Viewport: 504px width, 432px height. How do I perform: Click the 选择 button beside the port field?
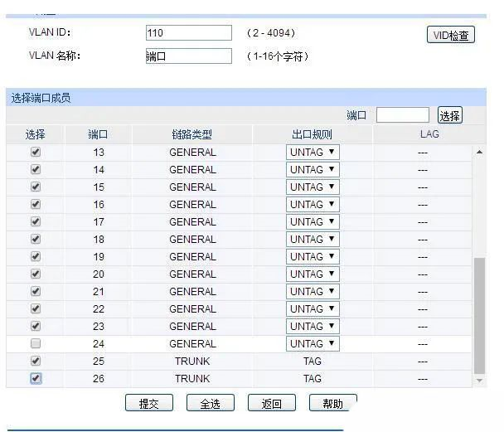(449, 115)
